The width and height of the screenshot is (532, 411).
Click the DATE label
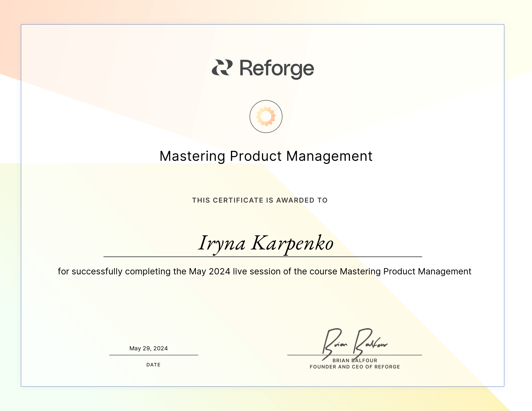(153, 365)
